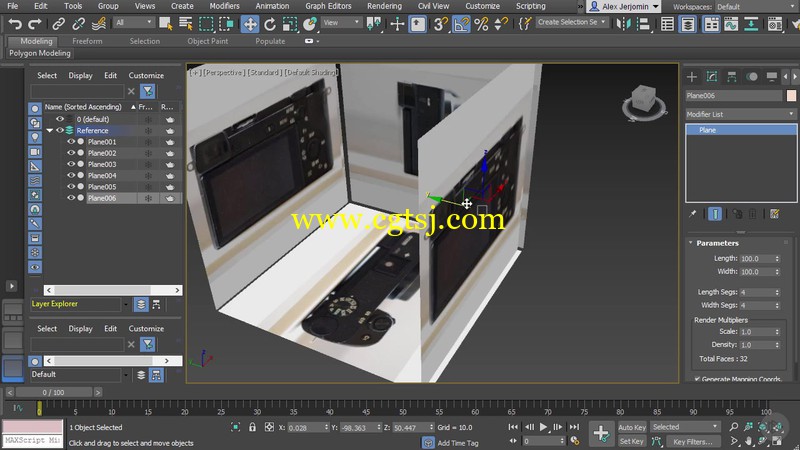Open the Graph Editors menu
Image resolution: width=800 pixels, height=450 pixels.
pyautogui.click(x=328, y=6)
